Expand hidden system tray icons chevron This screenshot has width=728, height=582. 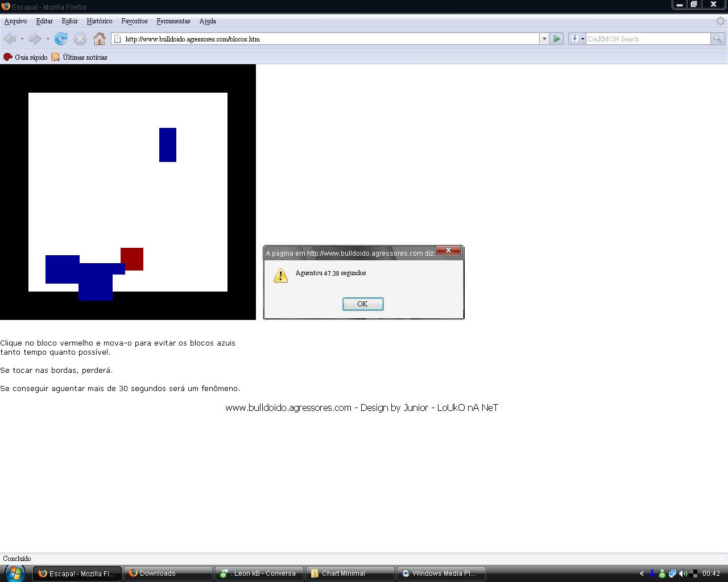642,573
